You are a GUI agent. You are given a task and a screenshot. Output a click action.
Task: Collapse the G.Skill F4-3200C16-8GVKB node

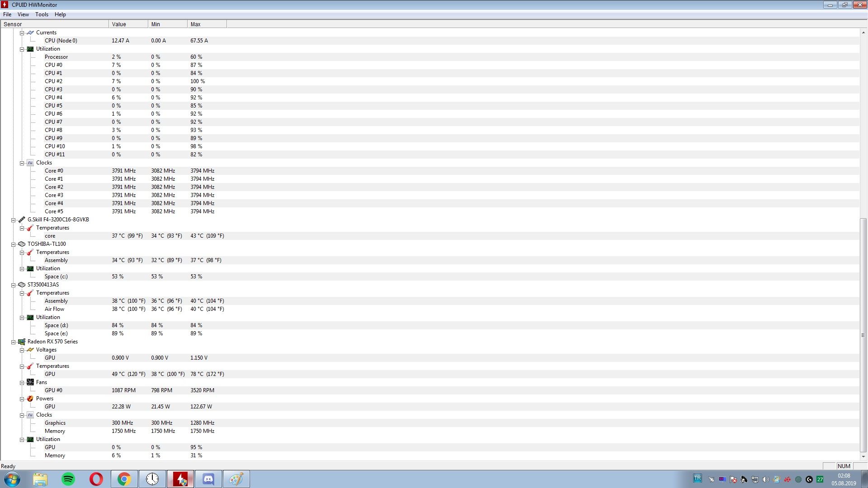pos(14,220)
